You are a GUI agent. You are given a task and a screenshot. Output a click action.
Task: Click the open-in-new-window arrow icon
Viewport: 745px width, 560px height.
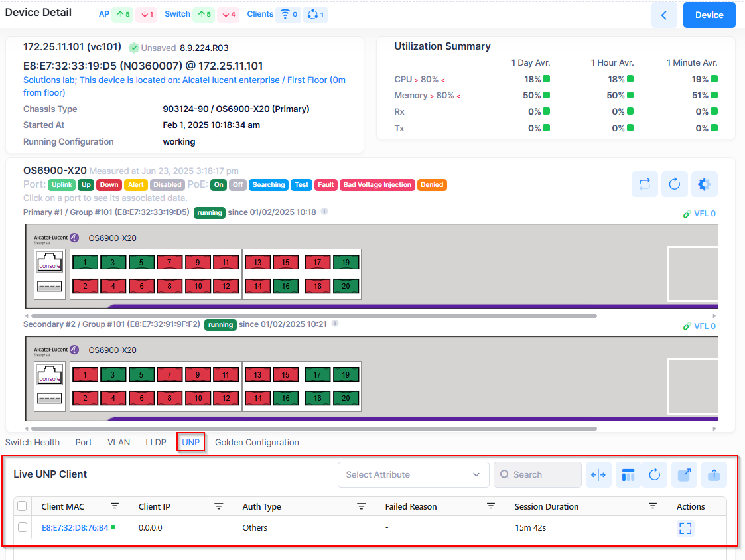tap(684, 474)
